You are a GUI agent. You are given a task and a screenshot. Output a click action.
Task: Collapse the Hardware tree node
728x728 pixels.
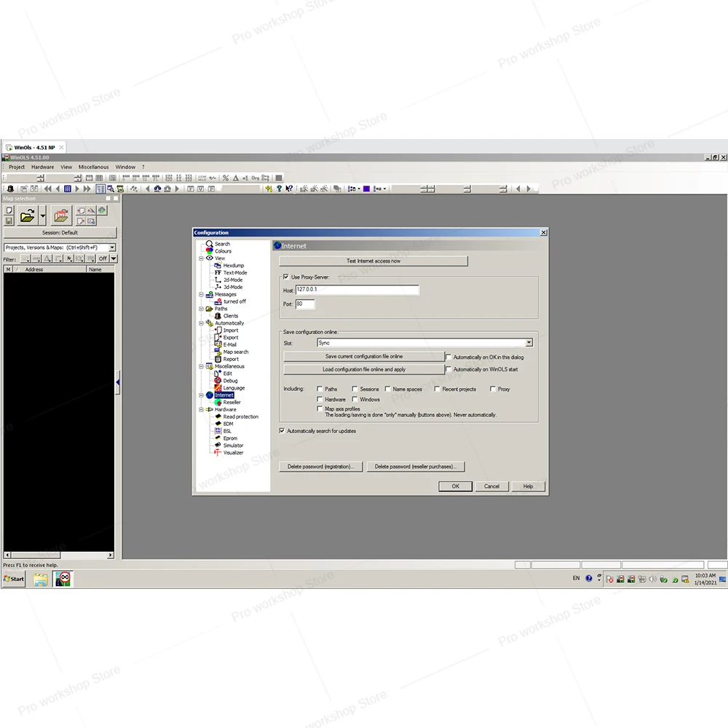tap(202, 409)
